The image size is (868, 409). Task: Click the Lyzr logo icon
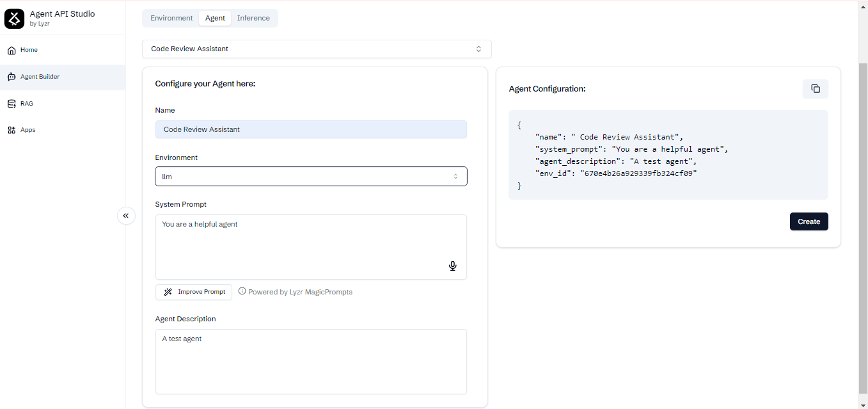coord(14,19)
